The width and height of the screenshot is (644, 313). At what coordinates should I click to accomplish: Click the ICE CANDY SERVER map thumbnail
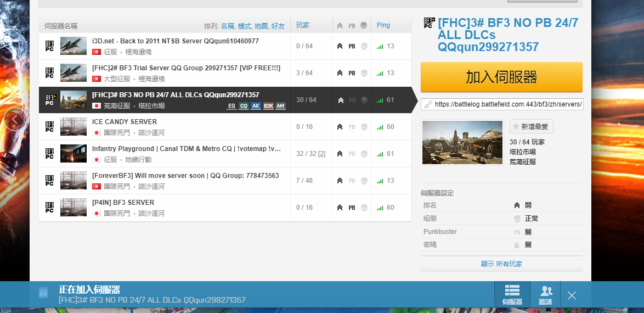tap(74, 127)
